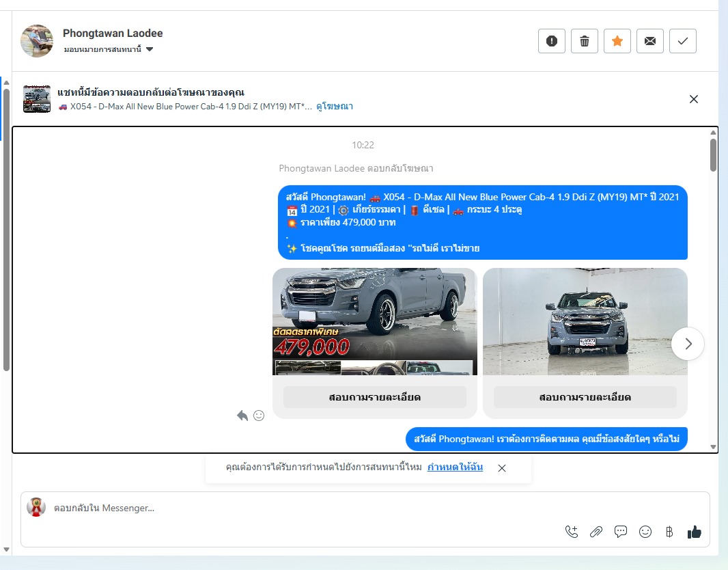
Task: Close the ad reply banner
Action: click(x=694, y=99)
